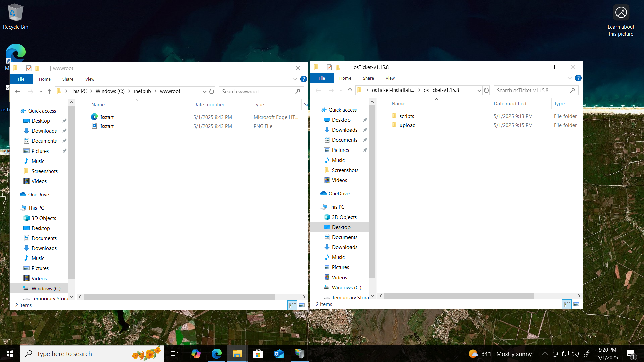This screenshot has height=362, width=644.
Task: Click up-level arrow in wwwroot window
Action: 49,91
